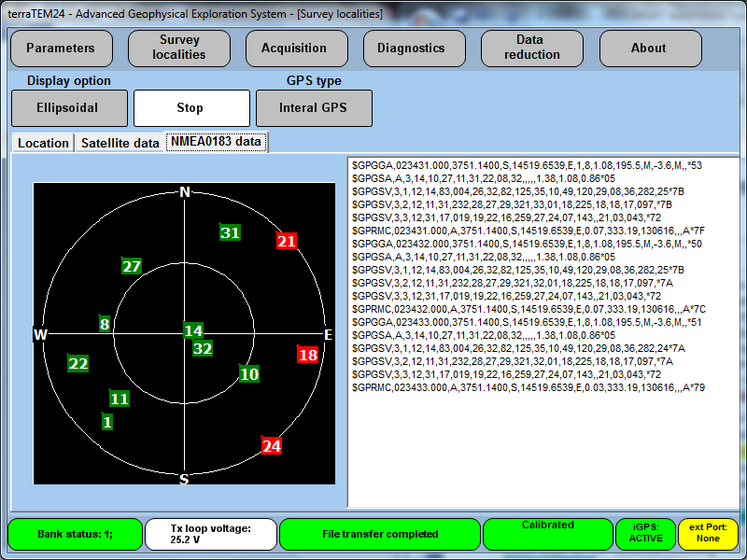Select the $GPRMC line timestamped 023432.000

[529, 309]
